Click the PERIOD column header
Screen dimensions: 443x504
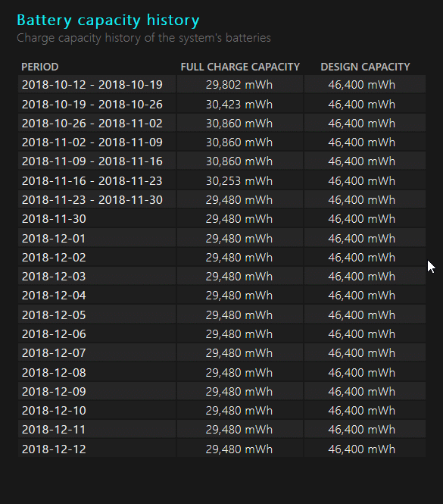(x=40, y=67)
